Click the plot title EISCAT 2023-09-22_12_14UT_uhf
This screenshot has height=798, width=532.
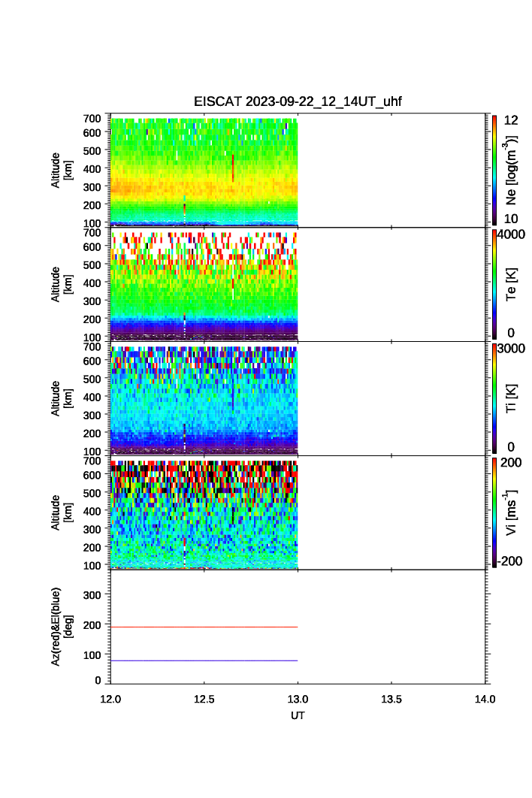pyautogui.click(x=298, y=102)
